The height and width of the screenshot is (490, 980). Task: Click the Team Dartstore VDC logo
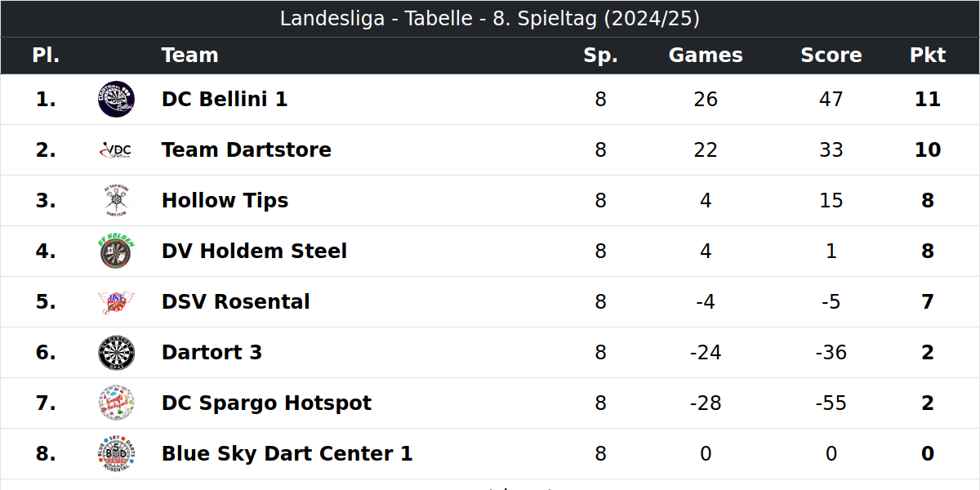click(116, 150)
